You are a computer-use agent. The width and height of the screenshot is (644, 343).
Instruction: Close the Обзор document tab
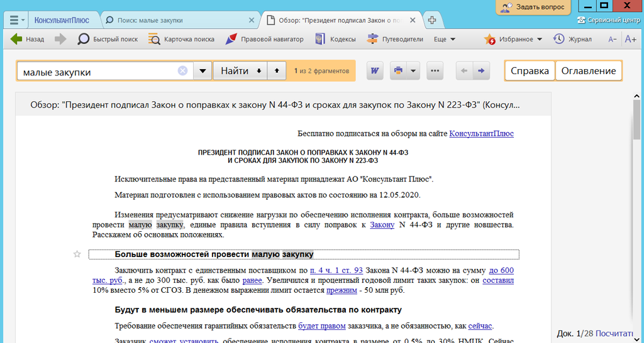click(413, 20)
